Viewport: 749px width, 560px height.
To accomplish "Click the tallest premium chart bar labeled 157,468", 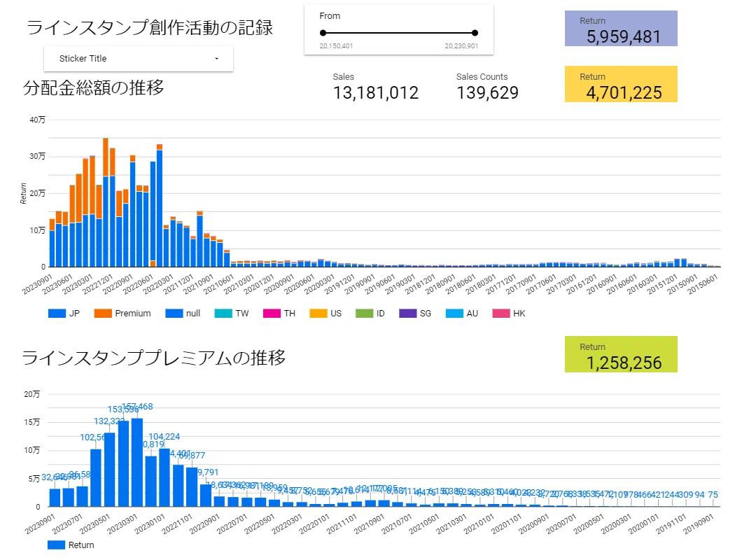I will pos(137,463).
